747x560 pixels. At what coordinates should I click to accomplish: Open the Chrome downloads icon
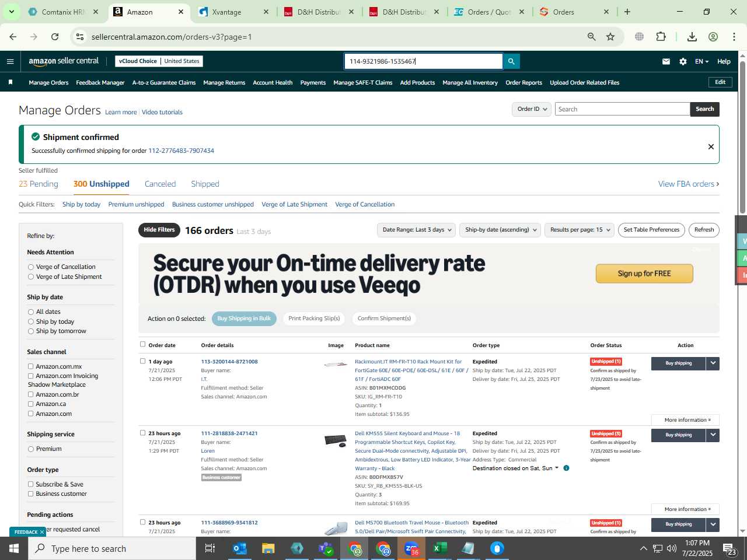point(692,37)
